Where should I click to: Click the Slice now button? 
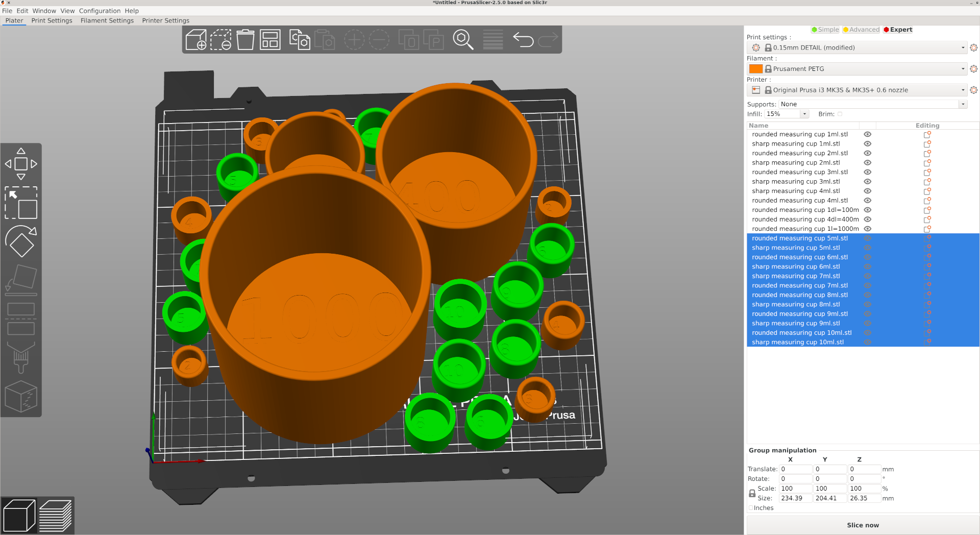[863, 525]
